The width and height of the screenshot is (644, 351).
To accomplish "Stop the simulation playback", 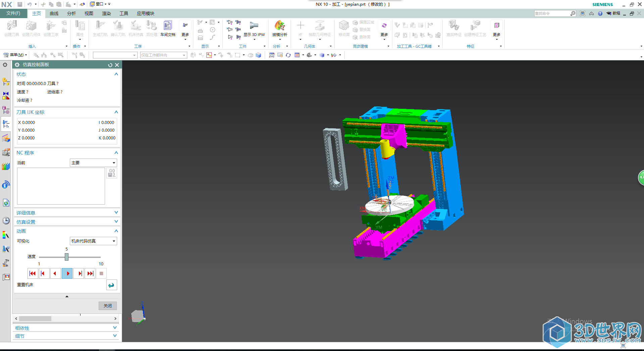I will coord(101,273).
